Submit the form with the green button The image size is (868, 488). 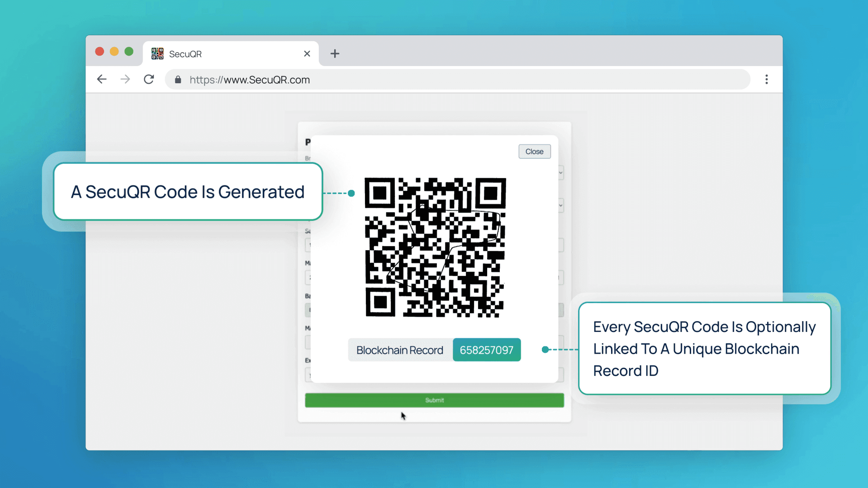[x=434, y=400]
